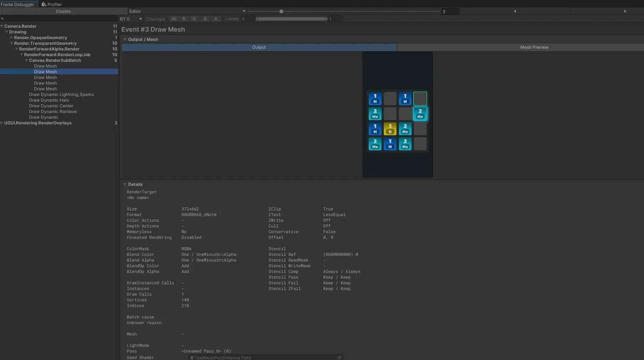Click the TextMeshPro/Distance Field shader field
Viewport: 644px width, 360px height.
[x=266, y=358]
